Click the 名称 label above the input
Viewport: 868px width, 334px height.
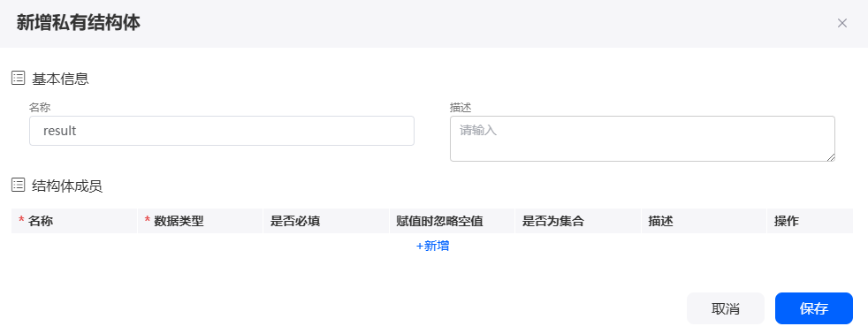tap(40, 107)
